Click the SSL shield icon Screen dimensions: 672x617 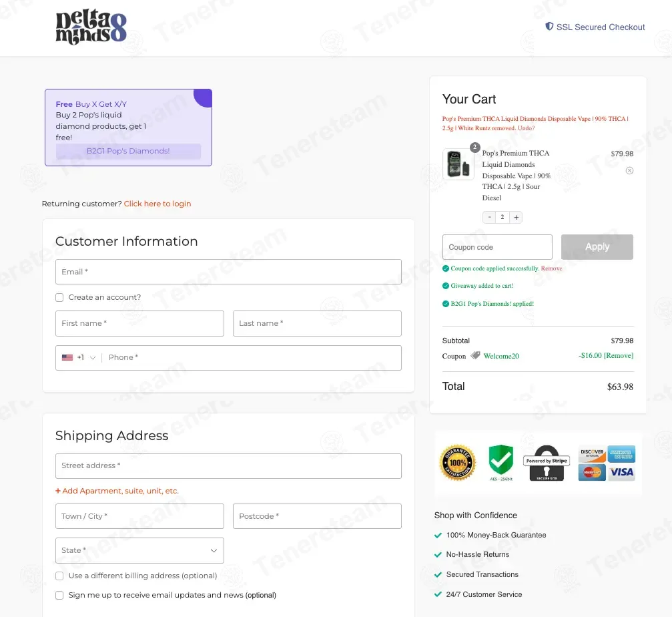click(x=549, y=27)
